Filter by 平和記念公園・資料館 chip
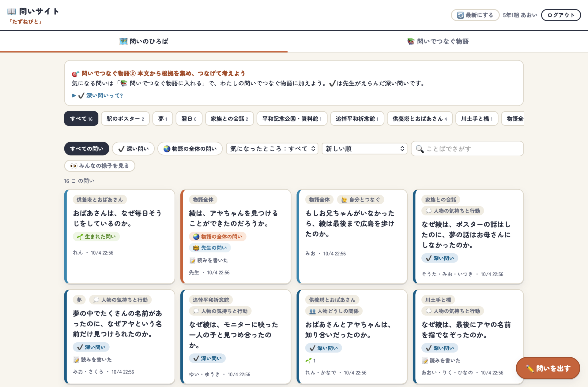This screenshot has height=387, width=588. (292, 119)
